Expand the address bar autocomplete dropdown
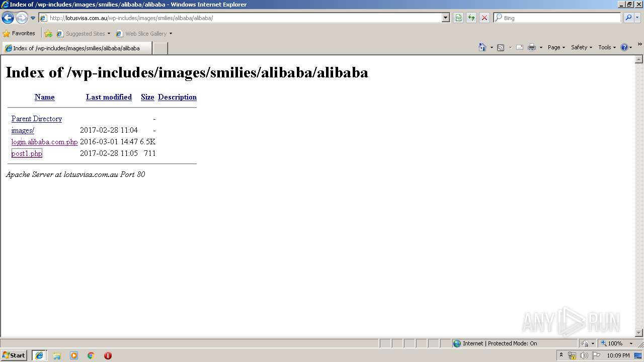 coord(445,18)
